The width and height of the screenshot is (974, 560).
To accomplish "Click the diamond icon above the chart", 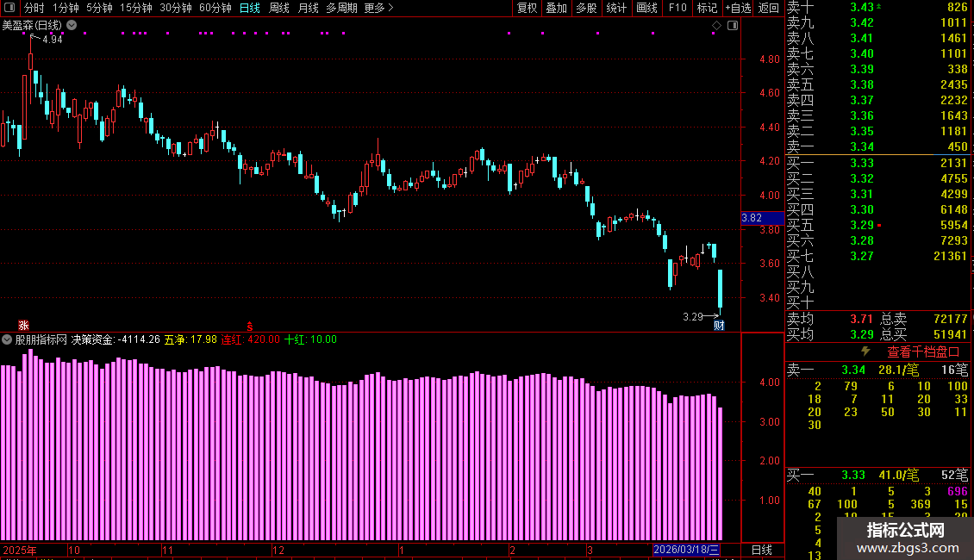I will point(716,26).
